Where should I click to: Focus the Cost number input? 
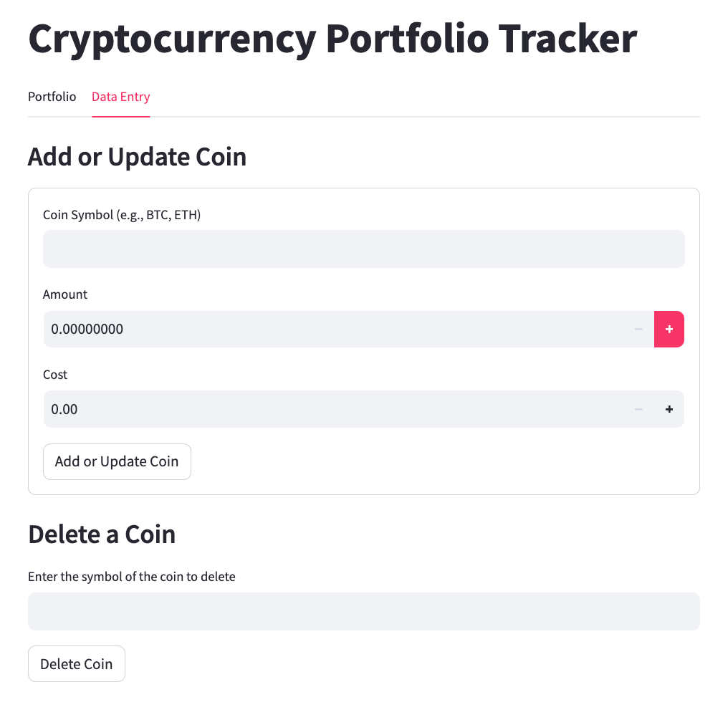(322, 409)
